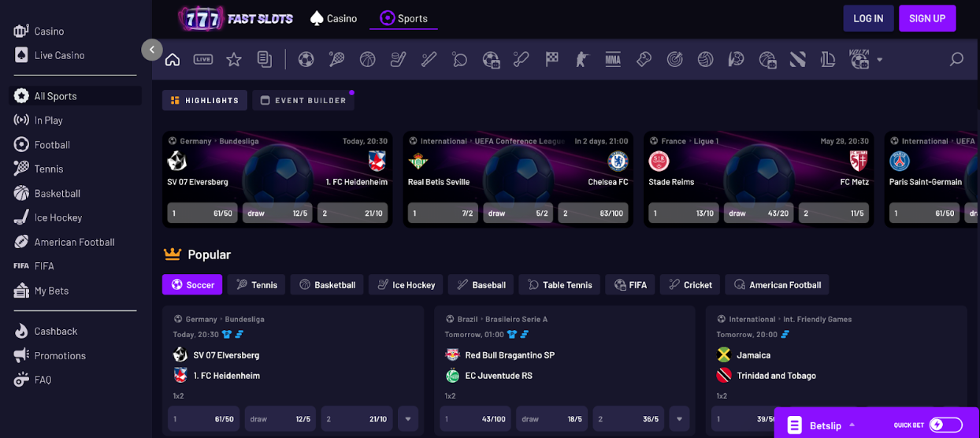Bet EC Juventude win at 36/5
980x438 pixels.
click(x=628, y=419)
